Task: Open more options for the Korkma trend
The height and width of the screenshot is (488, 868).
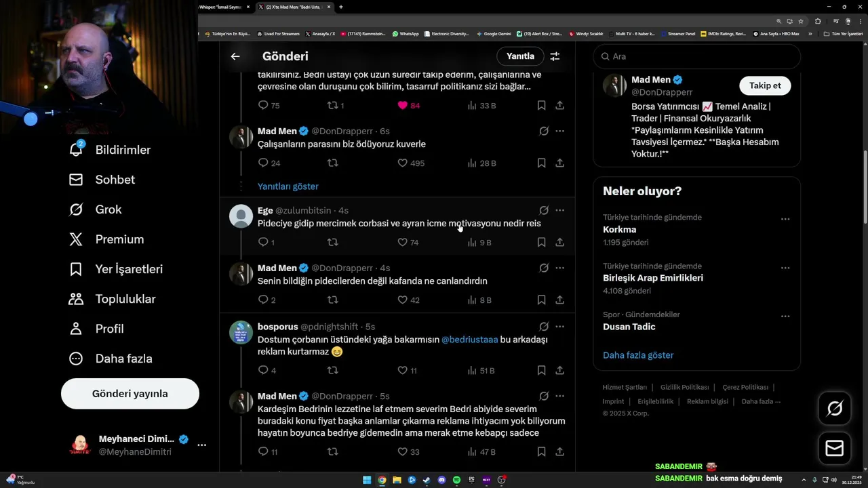Action: tap(785, 219)
